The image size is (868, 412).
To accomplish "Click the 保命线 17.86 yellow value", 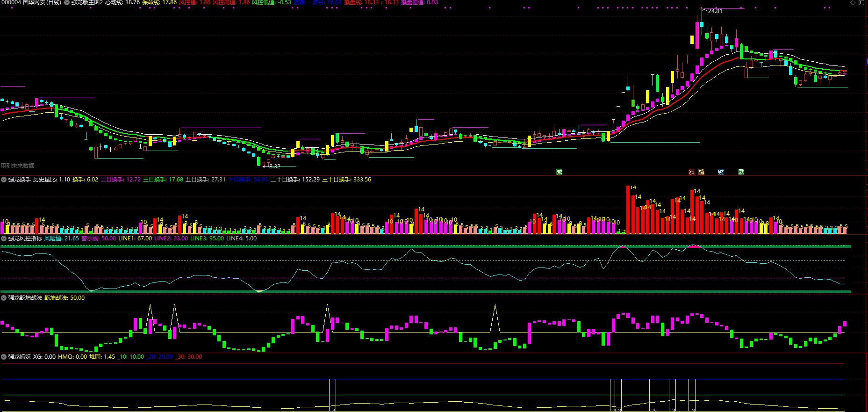I will (x=159, y=2).
